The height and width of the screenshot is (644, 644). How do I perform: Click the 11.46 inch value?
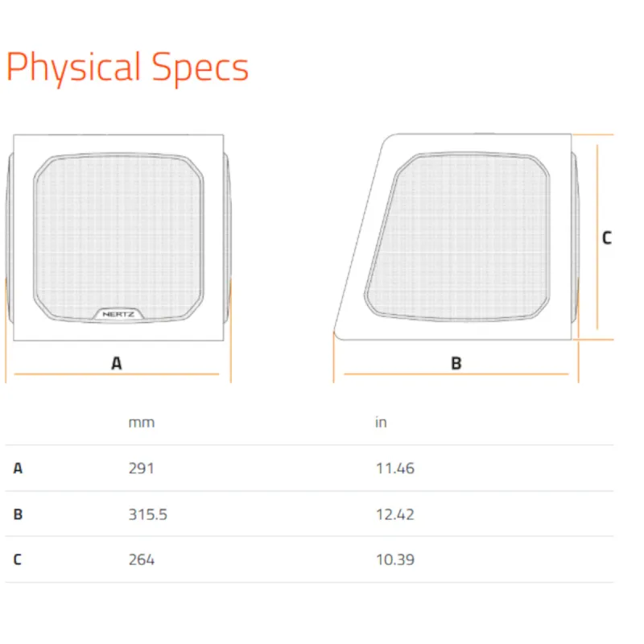click(395, 469)
